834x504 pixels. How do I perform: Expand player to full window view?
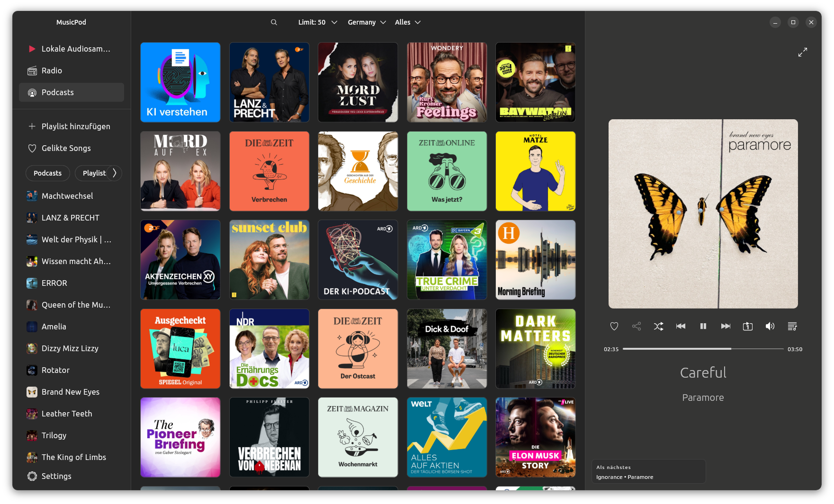pos(803,53)
